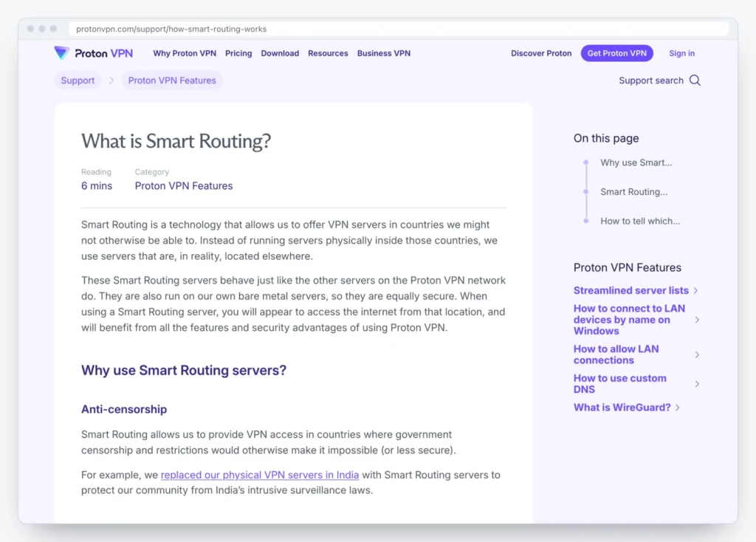The image size is (756, 542).
Task: Open the Resources menu
Action: 328,53
